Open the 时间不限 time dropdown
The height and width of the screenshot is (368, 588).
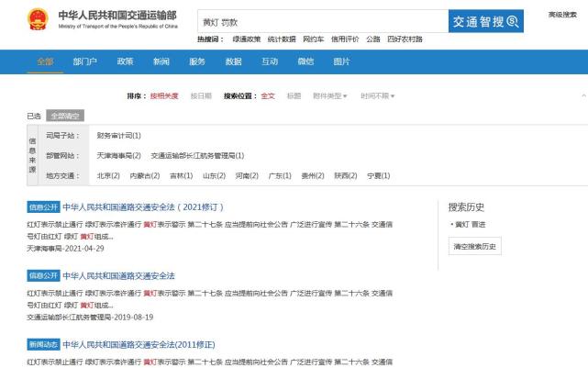point(378,96)
